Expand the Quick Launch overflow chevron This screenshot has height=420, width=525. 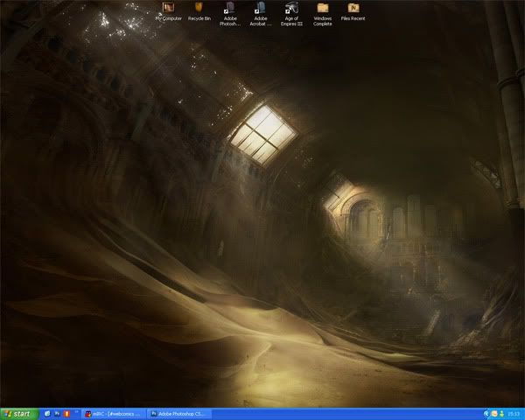pyautogui.click(x=75, y=413)
